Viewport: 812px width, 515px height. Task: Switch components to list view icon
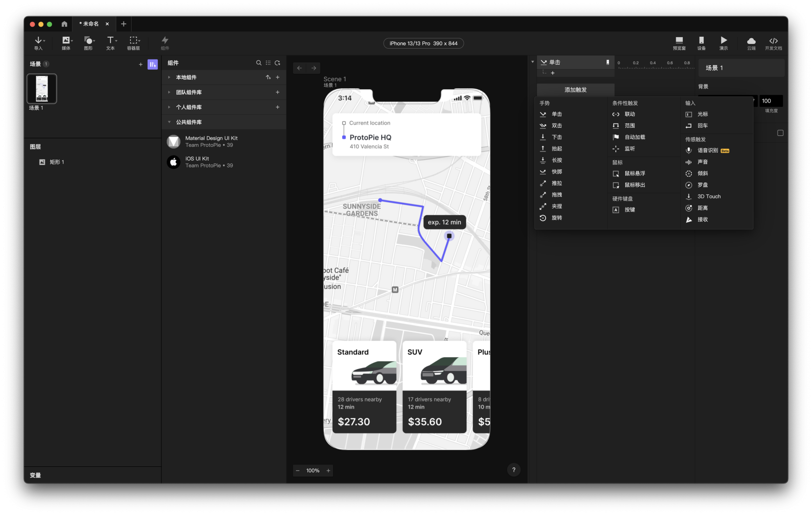tap(268, 63)
